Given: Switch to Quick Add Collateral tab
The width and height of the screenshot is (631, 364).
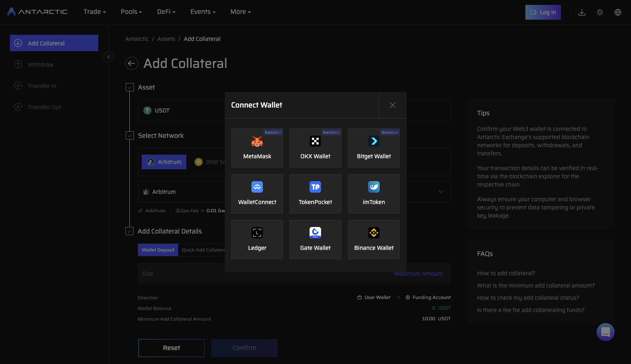Looking at the screenshot, I should coord(204,250).
